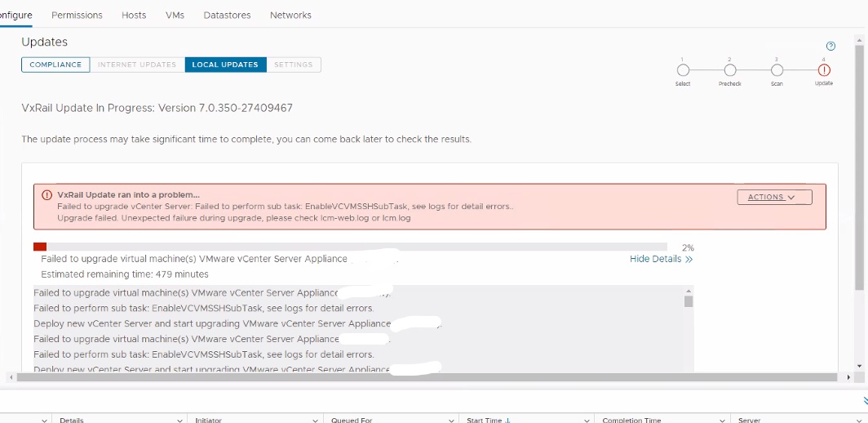868x423 pixels.
Task: Click 'The update process may take significant time' text
Action: [246, 139]
